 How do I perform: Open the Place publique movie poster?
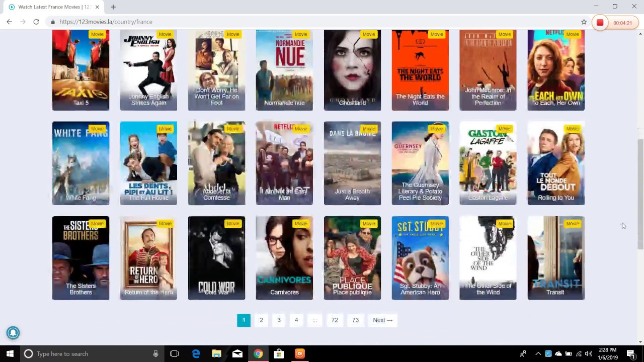pos(352,258)
